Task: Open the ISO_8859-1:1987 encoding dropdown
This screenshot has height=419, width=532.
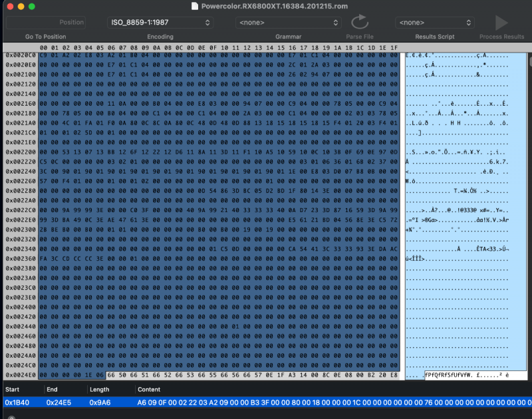Action: (x=160, y=23)
